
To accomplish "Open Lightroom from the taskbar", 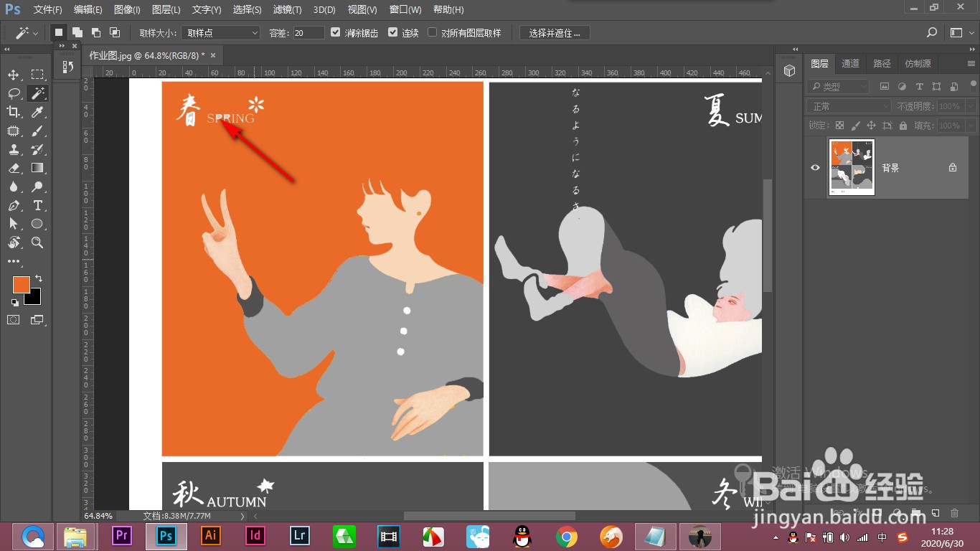I will coord(299,536).
